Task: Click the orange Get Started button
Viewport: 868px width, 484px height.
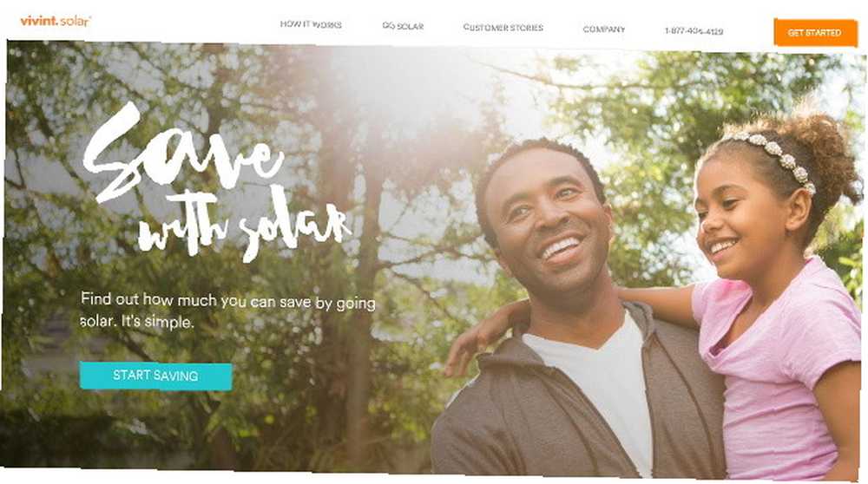Action: pos(815,33)
